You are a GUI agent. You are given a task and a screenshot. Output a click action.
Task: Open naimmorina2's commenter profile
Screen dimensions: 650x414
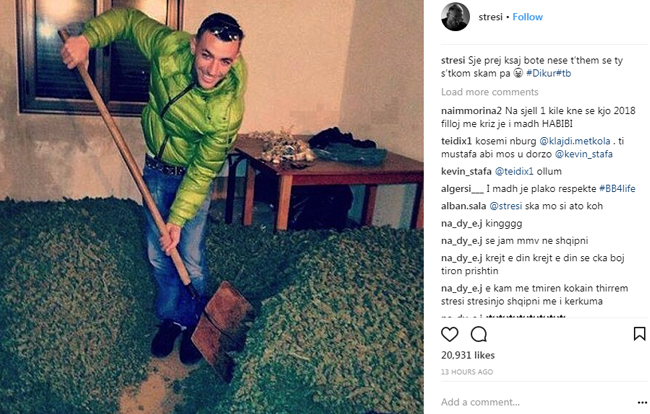(x=471, y=111)
